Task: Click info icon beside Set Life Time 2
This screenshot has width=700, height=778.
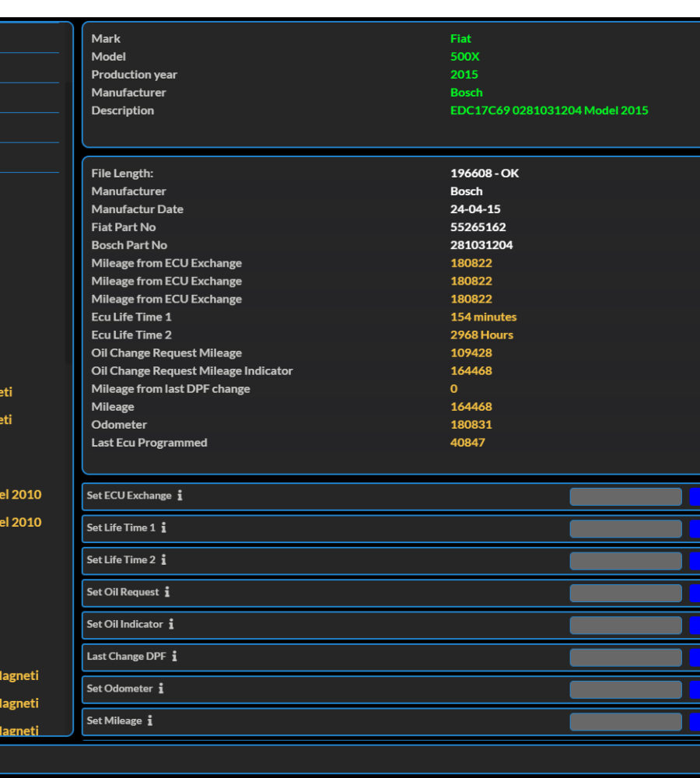Action: pyautogui.click(x=163, y=560)
